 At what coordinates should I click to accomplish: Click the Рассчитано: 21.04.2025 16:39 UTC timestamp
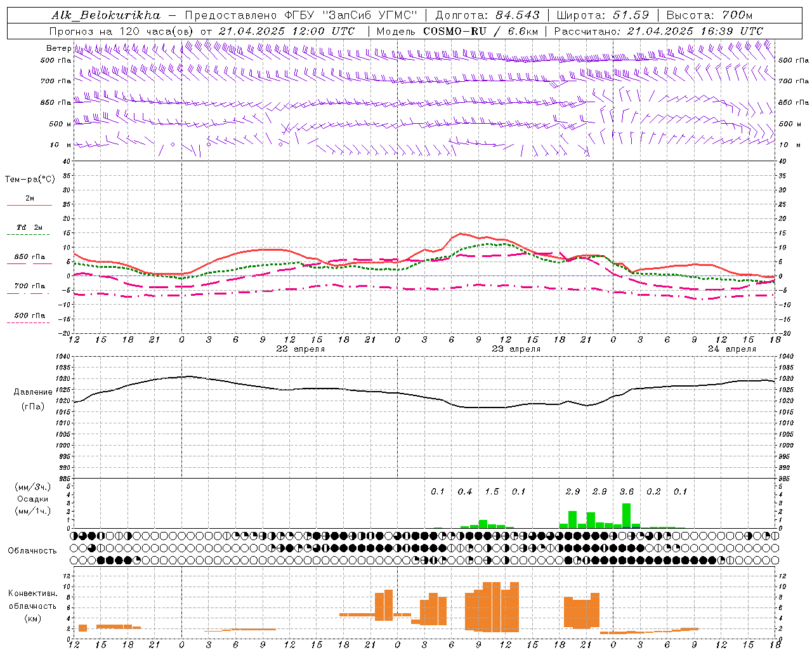point(658,31)
